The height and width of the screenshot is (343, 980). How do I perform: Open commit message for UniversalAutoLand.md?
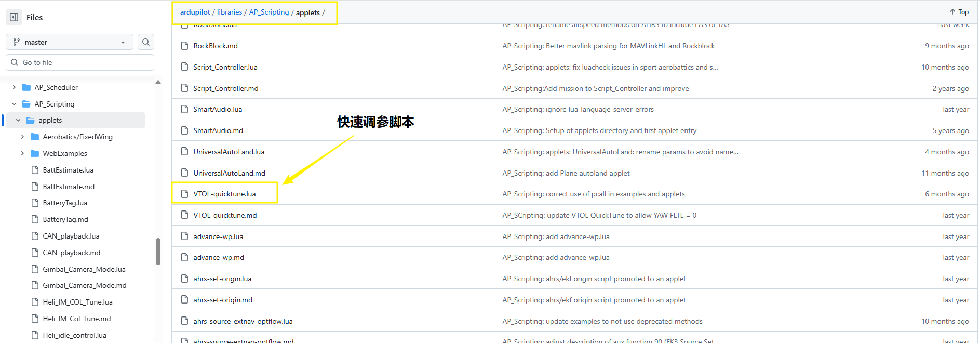click(566, 173)
